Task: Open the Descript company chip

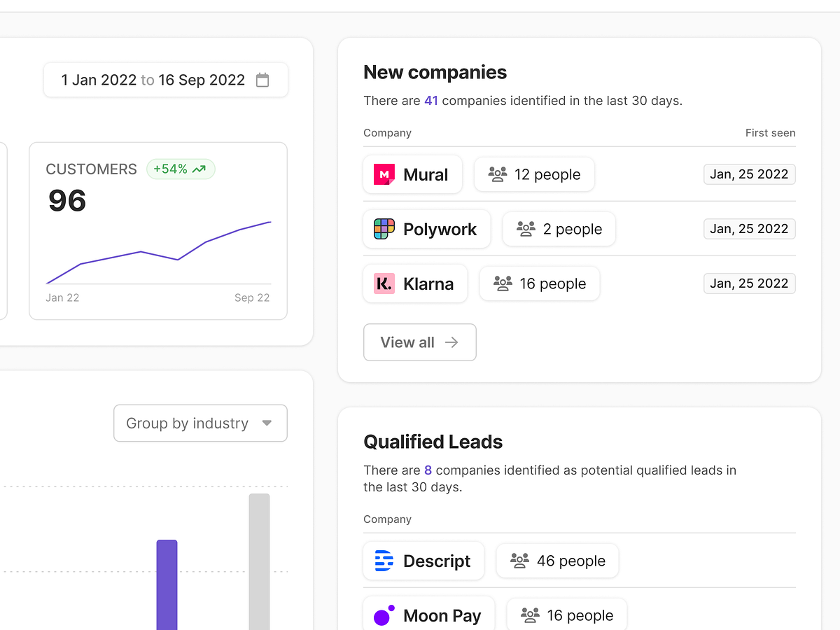Action: (423, 561)
